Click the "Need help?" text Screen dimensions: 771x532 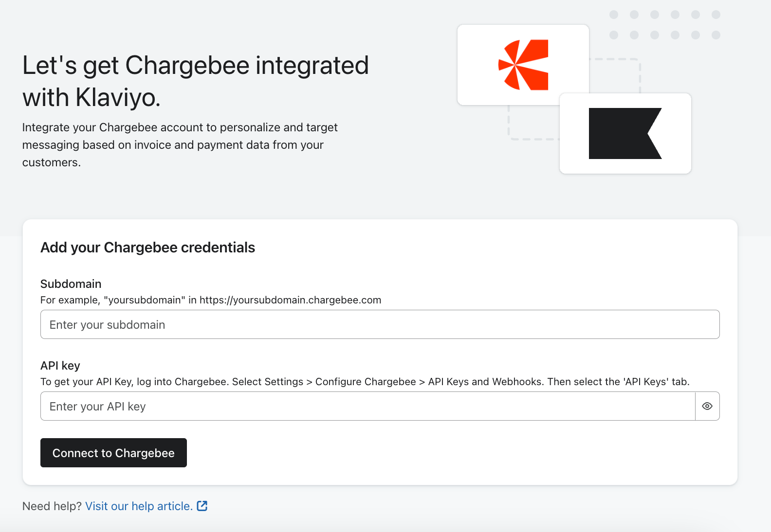click(x=52, y=506)
